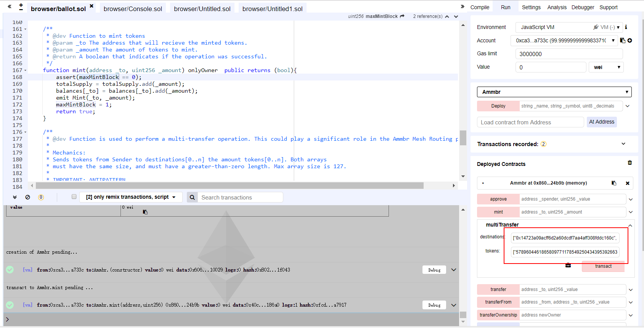Expand transfer function parameters

pyautogui.click(x=631, y=290)
